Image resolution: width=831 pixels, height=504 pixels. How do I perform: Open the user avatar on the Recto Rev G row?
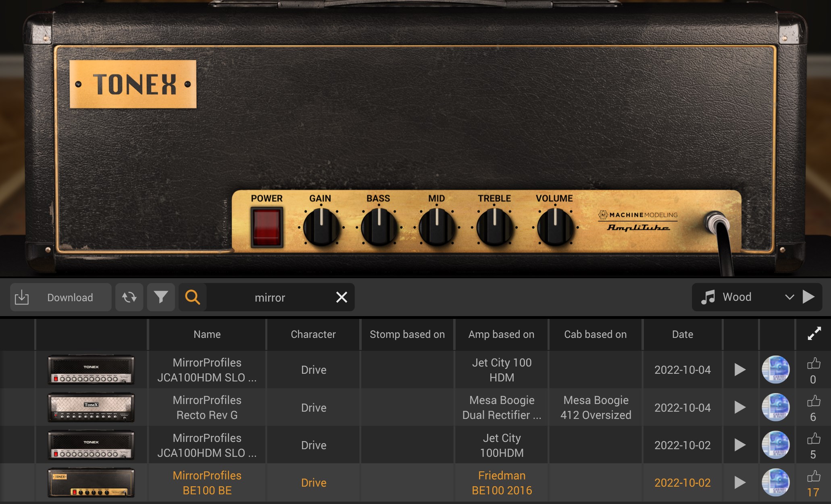pos(775,407)
